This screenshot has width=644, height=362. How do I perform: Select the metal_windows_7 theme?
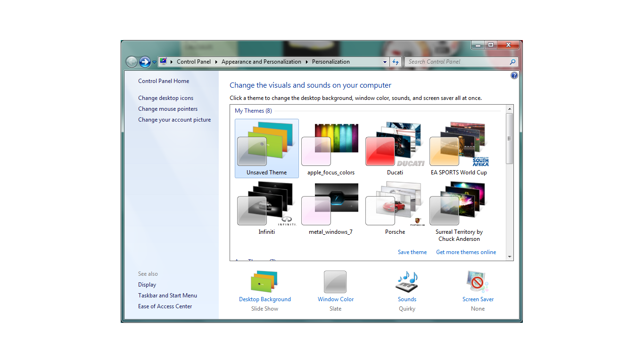pyautogui.click(x=331, y=208)
